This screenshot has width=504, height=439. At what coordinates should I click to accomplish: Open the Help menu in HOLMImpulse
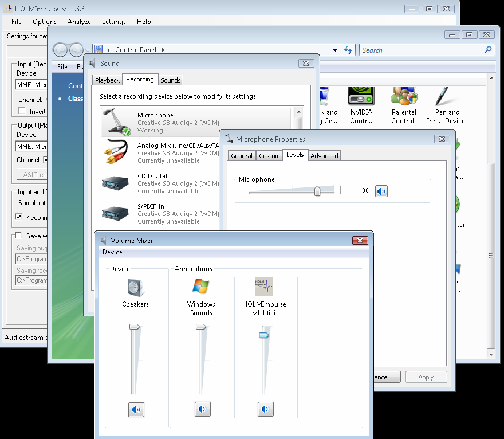144,22
